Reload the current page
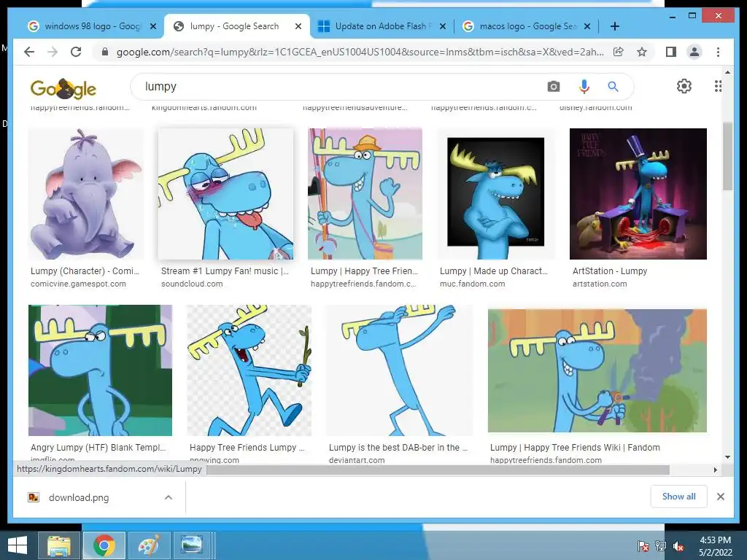This screenshot has width=747, height=560. (76, 52)
